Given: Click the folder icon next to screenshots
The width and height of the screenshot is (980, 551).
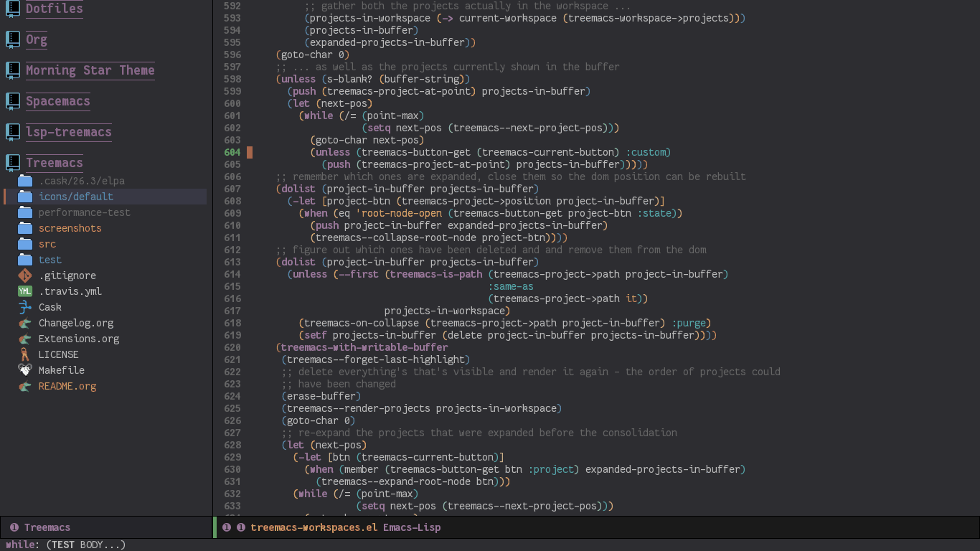Looking at the screenshot, I should pos(24,228).
